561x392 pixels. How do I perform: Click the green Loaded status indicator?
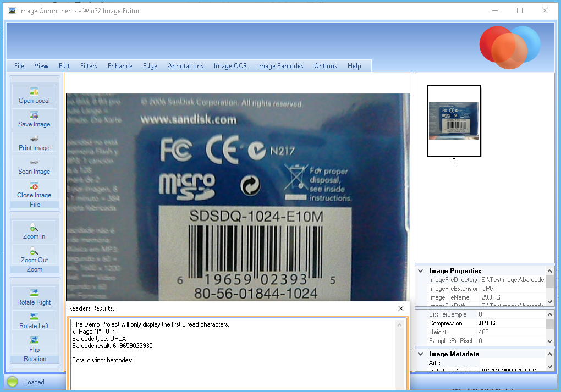[12, 382]
